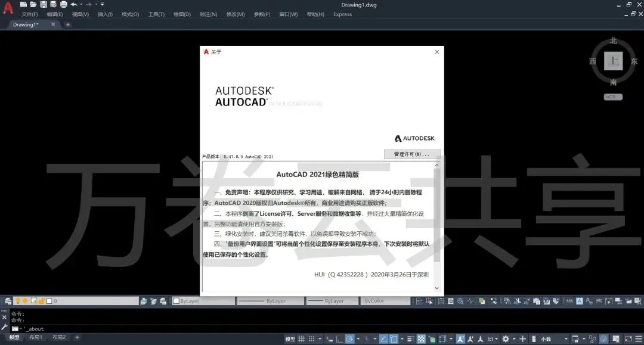The width and height of the screenshot is (644, 345).
Task: Click the Open file folder icon
Action: coord(33,5)
